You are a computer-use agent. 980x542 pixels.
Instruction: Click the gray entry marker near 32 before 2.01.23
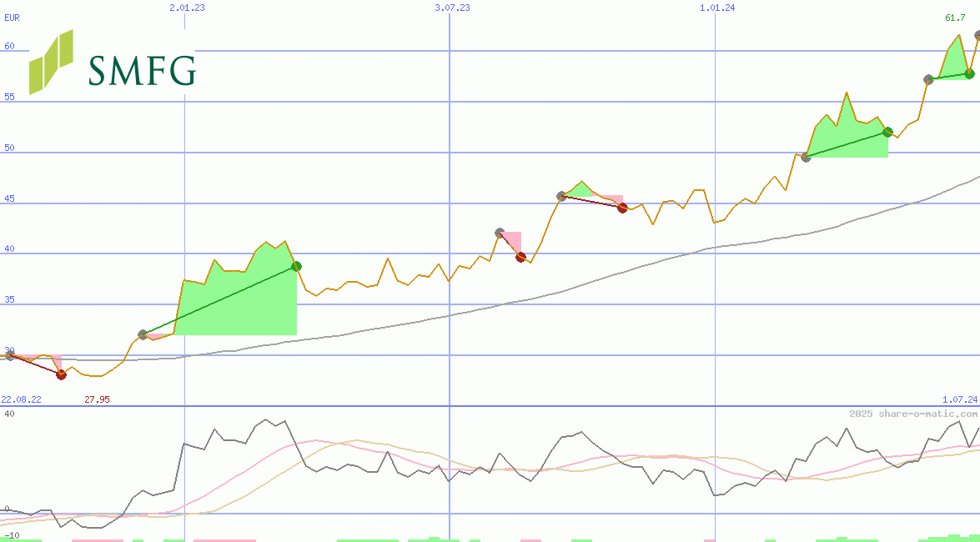click(143, 334)
